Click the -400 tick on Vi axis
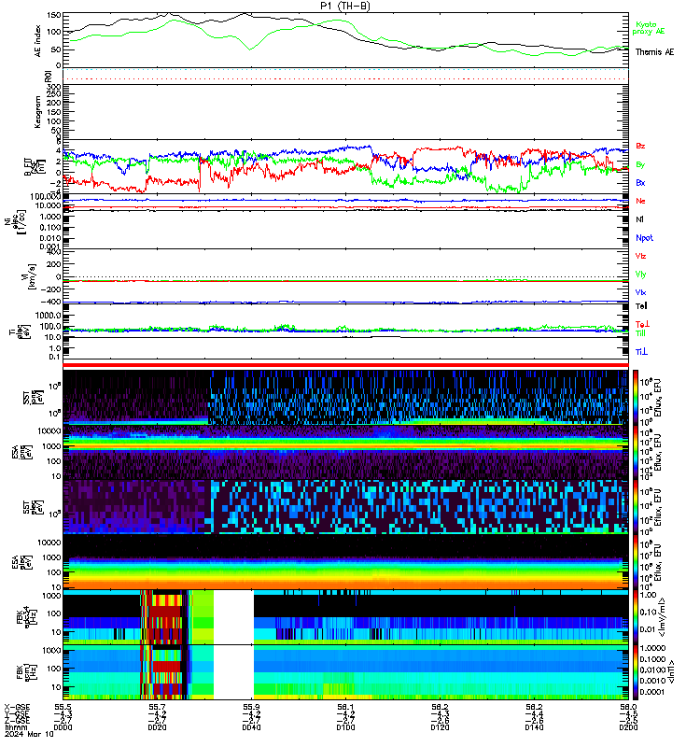 click(x=51, y=302)
